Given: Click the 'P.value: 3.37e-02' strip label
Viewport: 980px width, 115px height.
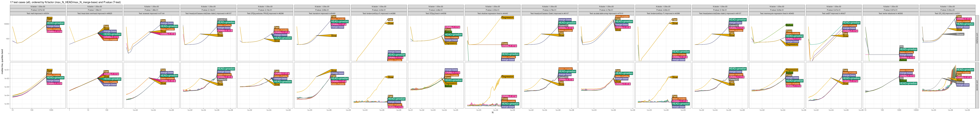Looking at the screenshot, I should pos(37,10).
